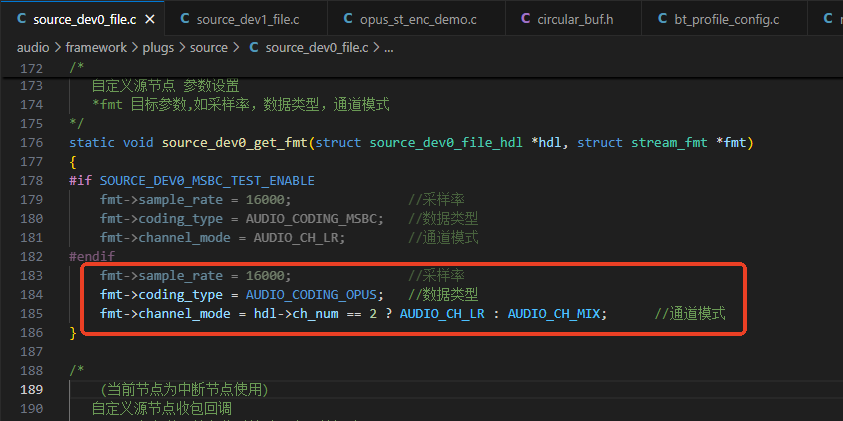The width and height of the screenshot is (843, 421).
Task: Click line number 183 in the gutter
Action: tap(31, 275)
